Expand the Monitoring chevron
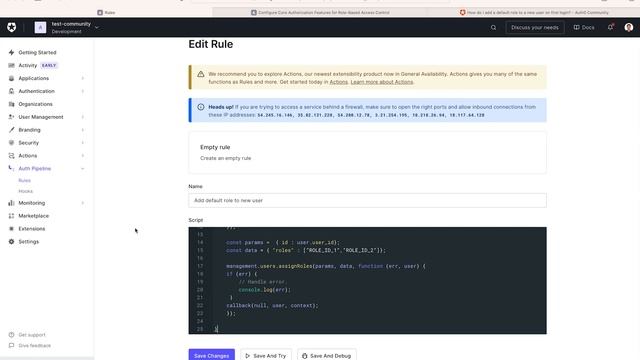This screenshot has width=640, height=360. (82, 203)
